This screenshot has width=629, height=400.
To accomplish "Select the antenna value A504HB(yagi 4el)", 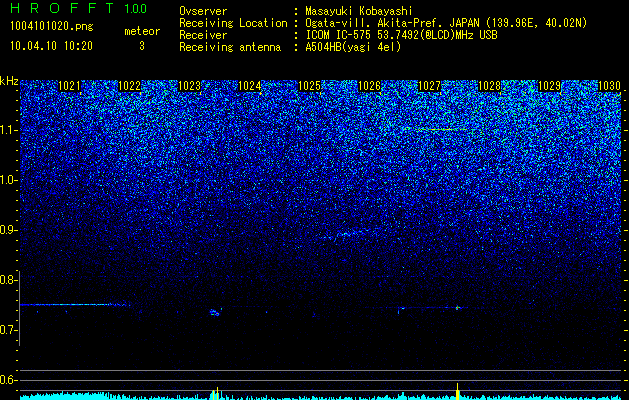I will click(353, 47).
